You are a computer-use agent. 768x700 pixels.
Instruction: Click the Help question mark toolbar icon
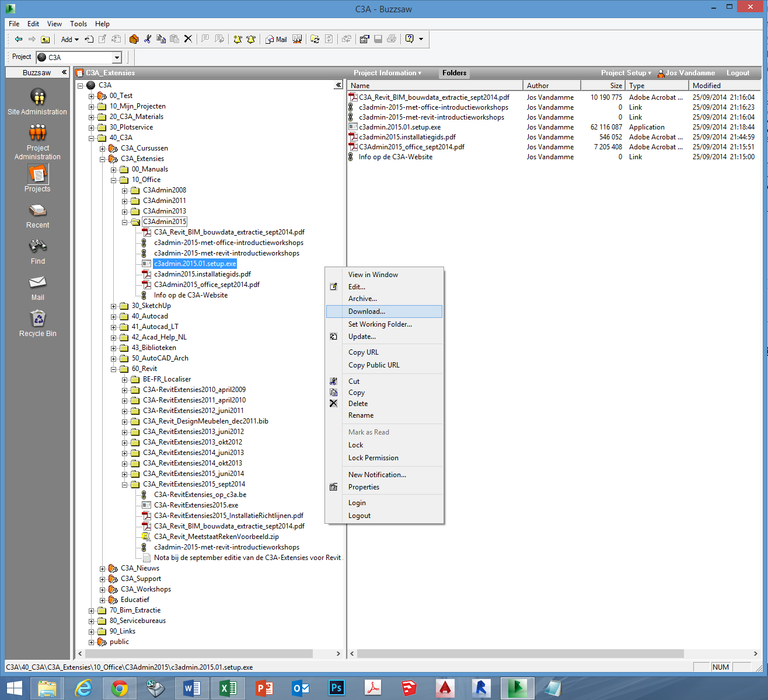click(x=410, y=39)
